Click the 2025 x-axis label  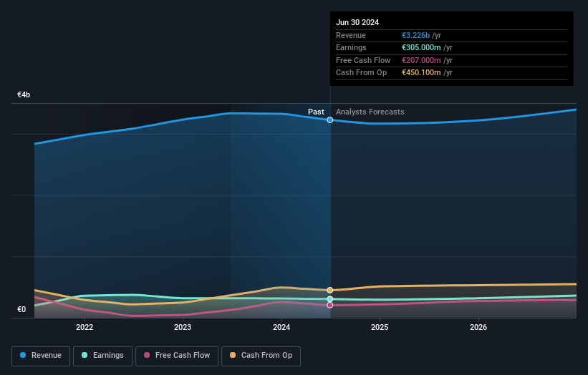pyautogui.click(x=380, y=327)
